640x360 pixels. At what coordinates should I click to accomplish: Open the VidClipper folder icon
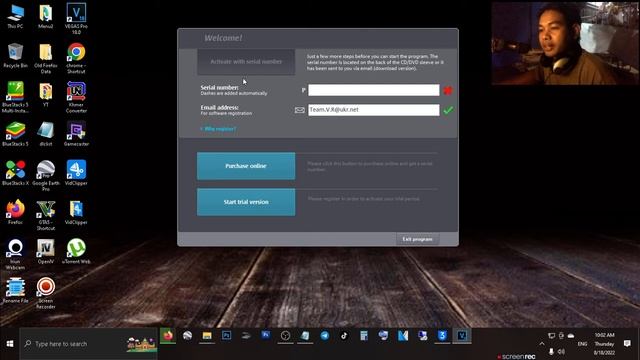pos(76,212)
